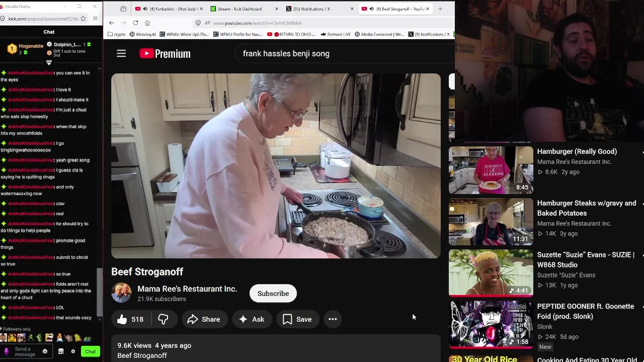This screenshot has width=644, height=362.
Task: Subscribe to Mama Ree's Restaurant Inc.
Action: tap(273, 294)
